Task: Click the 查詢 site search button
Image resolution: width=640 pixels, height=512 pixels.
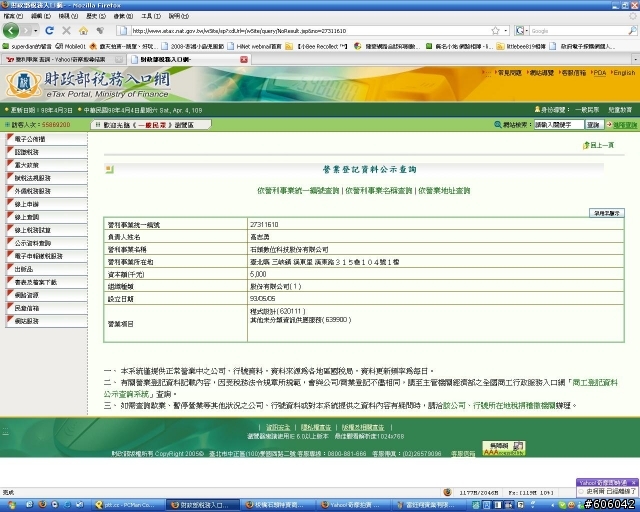Action: click(x=593, y=125)
